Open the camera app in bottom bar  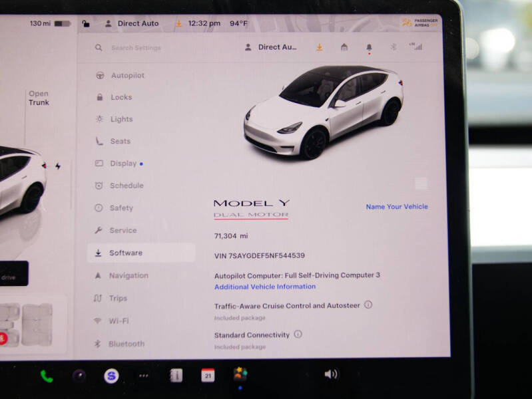pyautogui.click(x=79, y=376)
